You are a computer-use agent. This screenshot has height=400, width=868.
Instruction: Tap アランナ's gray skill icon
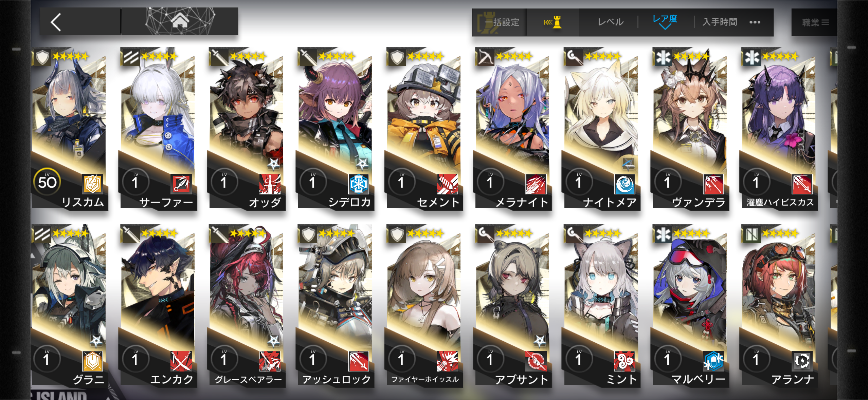[x=802, y=361]
